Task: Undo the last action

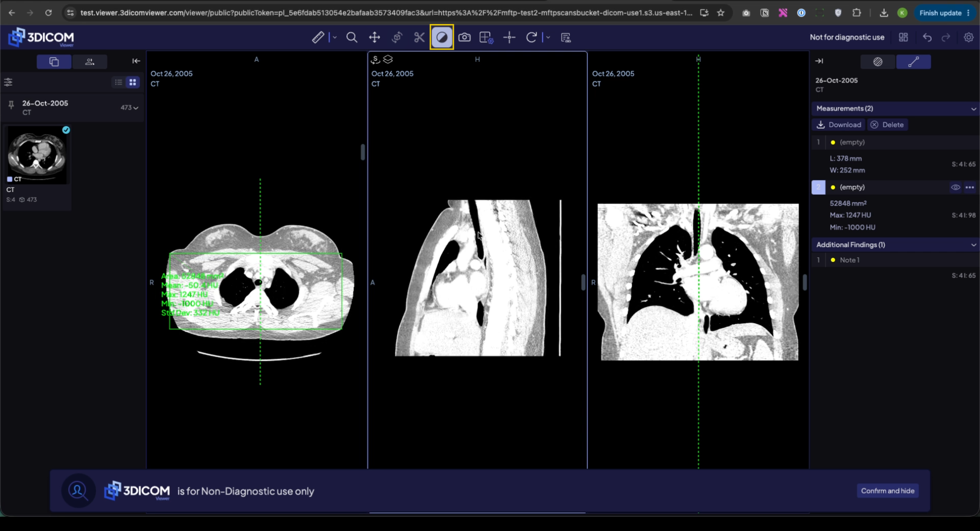Action: tap(927, 37)
